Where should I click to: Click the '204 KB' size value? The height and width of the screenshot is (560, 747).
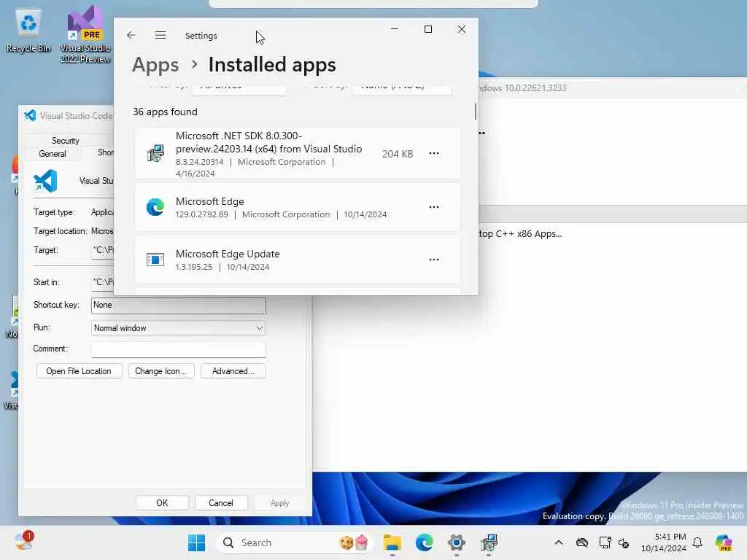click(398, 154)
